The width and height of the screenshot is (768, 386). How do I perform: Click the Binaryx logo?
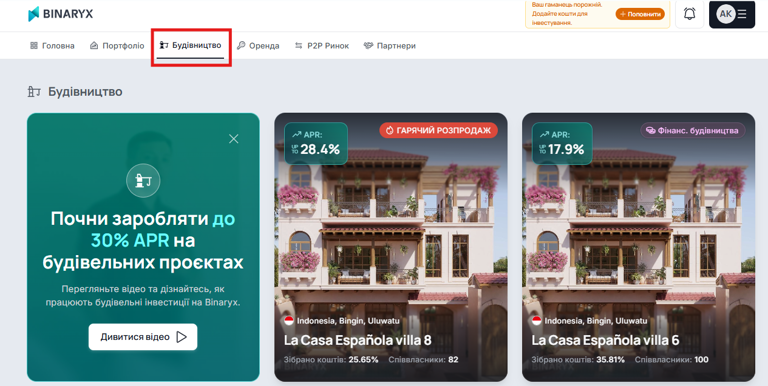point(60,14)
